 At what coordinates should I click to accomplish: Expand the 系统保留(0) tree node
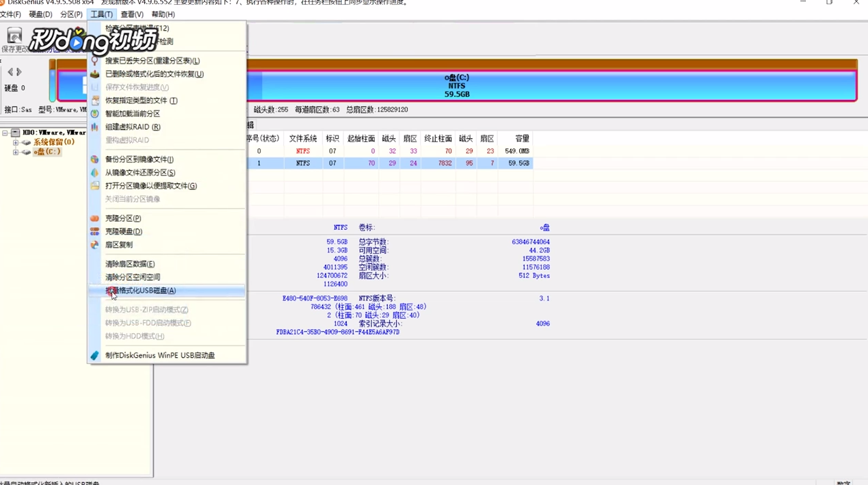pos(15,142)
